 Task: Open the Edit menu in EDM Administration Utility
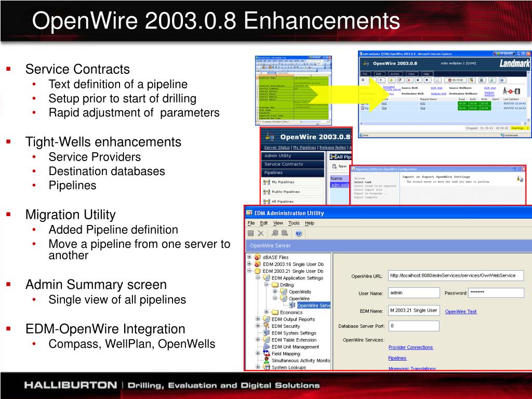pyautogui.click(x=263, y=223)
